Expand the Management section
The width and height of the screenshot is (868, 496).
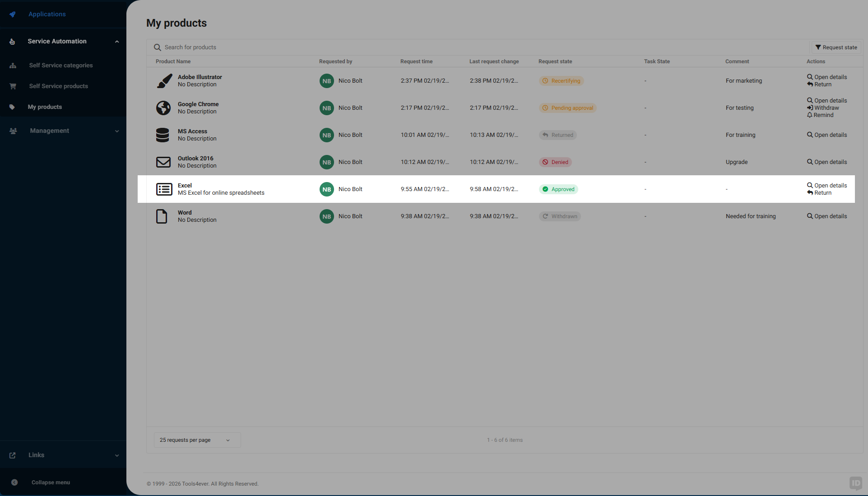coord(117,131)
